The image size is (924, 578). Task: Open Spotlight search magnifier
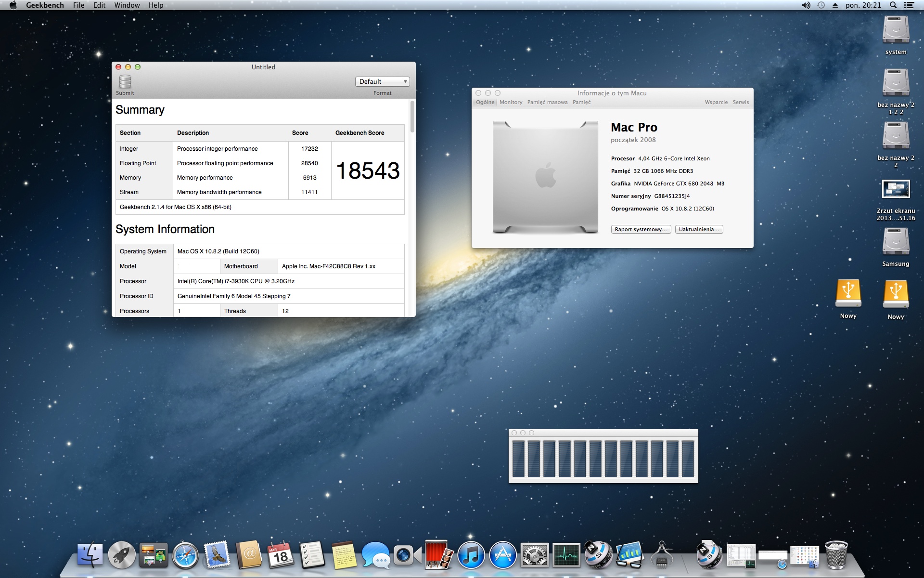click(x=893, y=5)
